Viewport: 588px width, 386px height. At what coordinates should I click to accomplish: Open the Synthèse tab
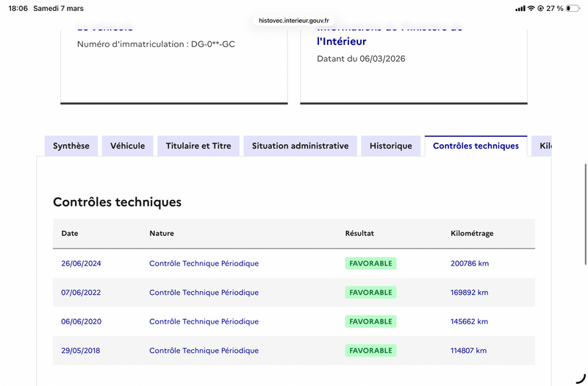coord(71,146)
